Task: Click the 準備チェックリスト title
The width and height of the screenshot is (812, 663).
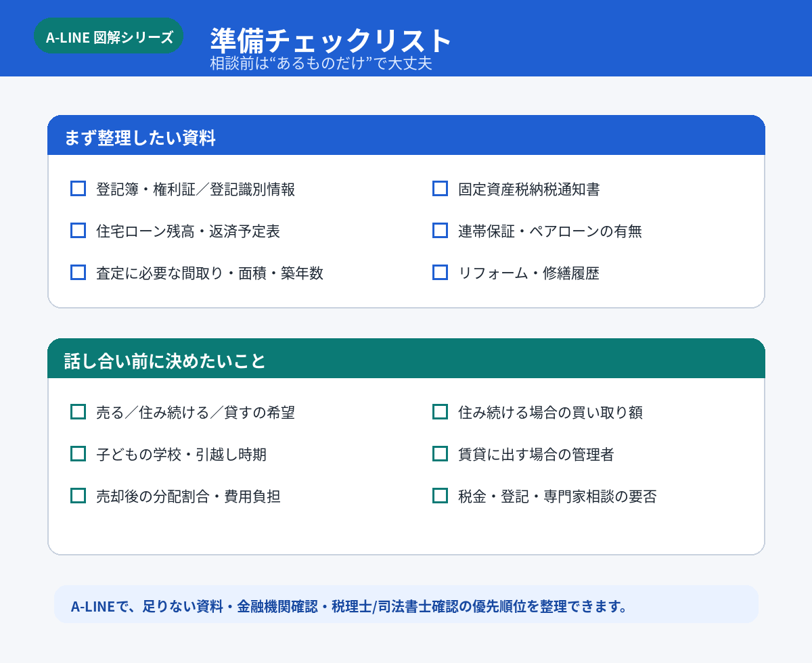Action: [x=331, y=41]
